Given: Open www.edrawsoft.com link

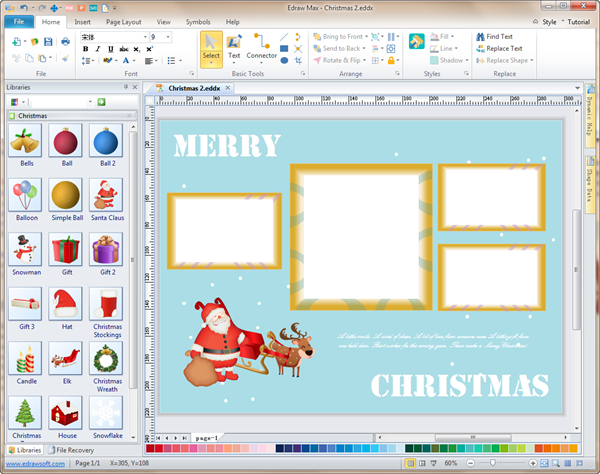Looking at the screenshot, I should pos(35,464).
